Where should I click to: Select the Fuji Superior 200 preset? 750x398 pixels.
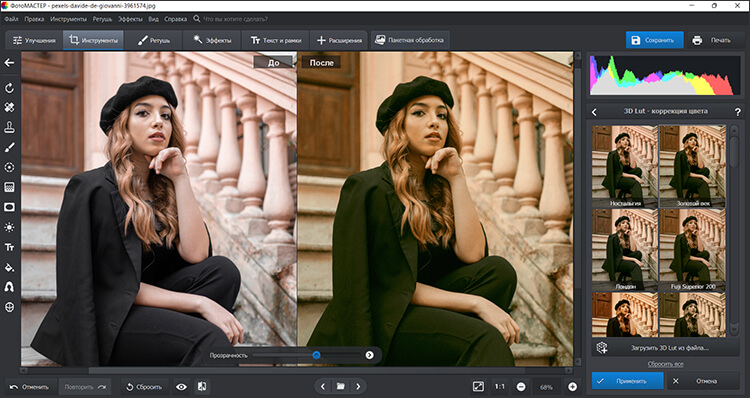point(692,250)
